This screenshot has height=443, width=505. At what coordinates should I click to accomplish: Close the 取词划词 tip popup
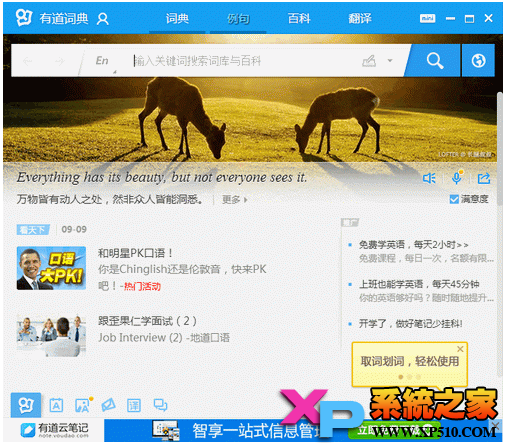(460, 349)
